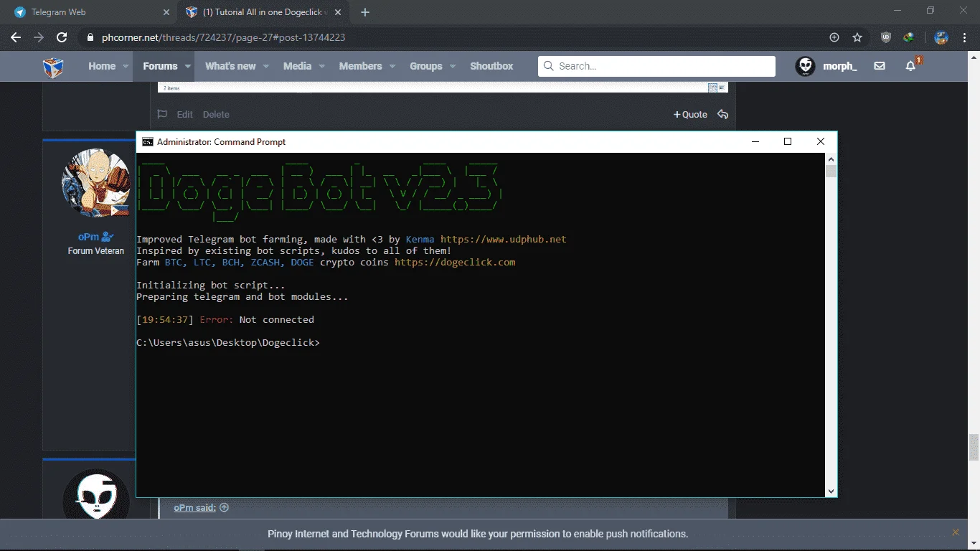This screenshot has height=551, width=980.
Task: Click 'Initializing bot script...' console line
Action: tap(211, 285)
